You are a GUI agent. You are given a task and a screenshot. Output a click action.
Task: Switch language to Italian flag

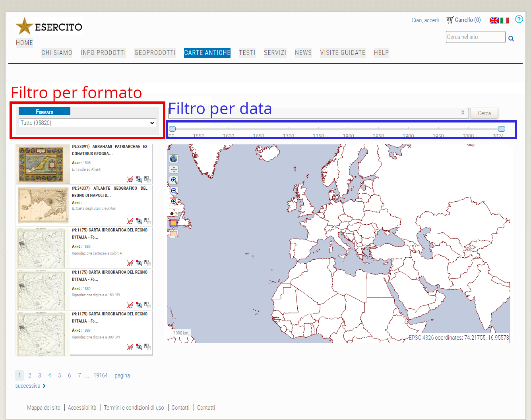505,20
